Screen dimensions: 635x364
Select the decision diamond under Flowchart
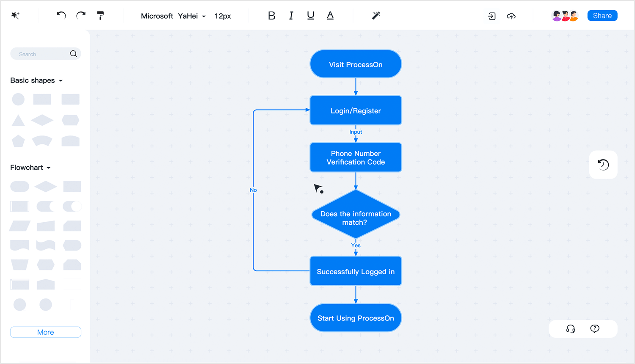coord(46,186)
